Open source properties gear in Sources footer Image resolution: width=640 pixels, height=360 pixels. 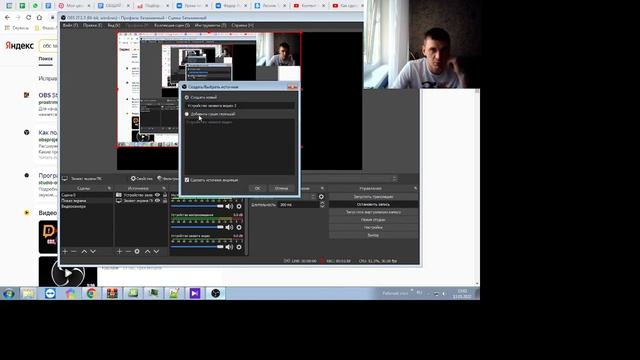tap(137, 251)
